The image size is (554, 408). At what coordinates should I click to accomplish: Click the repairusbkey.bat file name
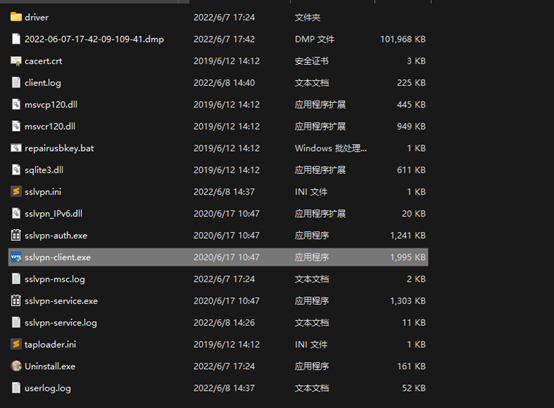pyautogui.click(x=59, y=148)
